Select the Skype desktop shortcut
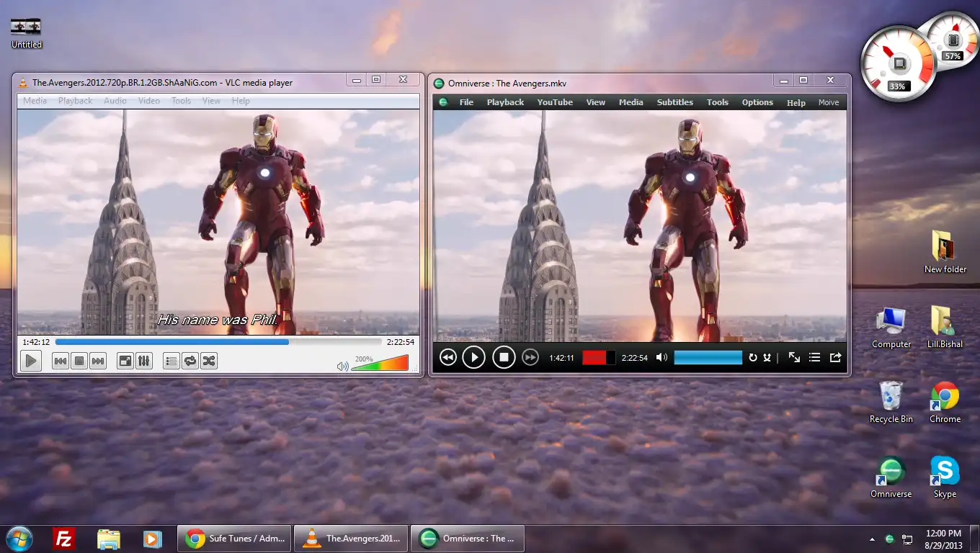 coord(945,477)
